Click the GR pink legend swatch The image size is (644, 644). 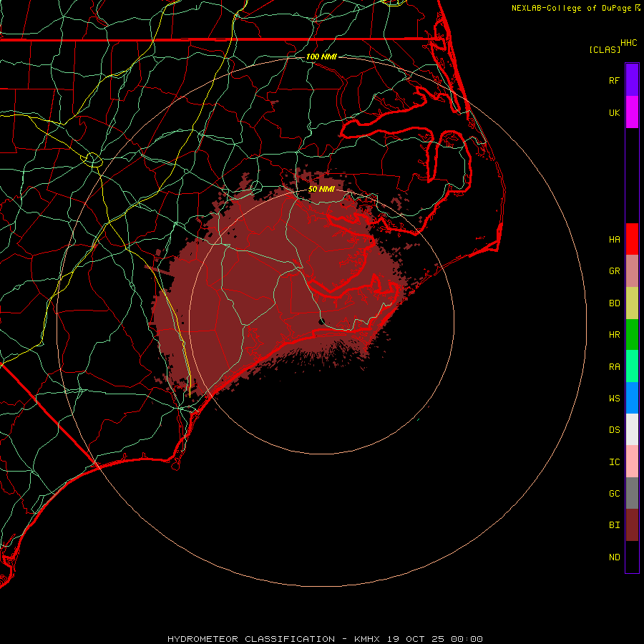pyautogui.click(x=632, y=271)
